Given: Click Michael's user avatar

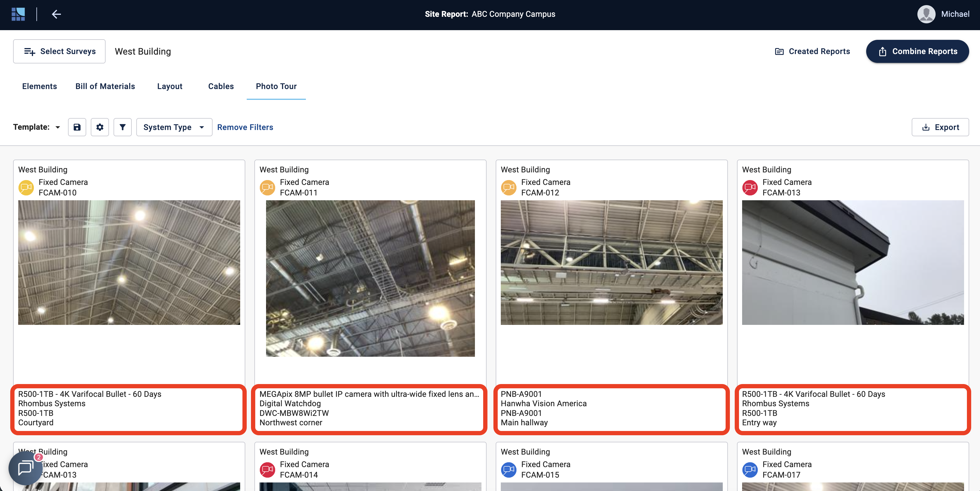Looking at the screenshot, I should coord(926,14).
